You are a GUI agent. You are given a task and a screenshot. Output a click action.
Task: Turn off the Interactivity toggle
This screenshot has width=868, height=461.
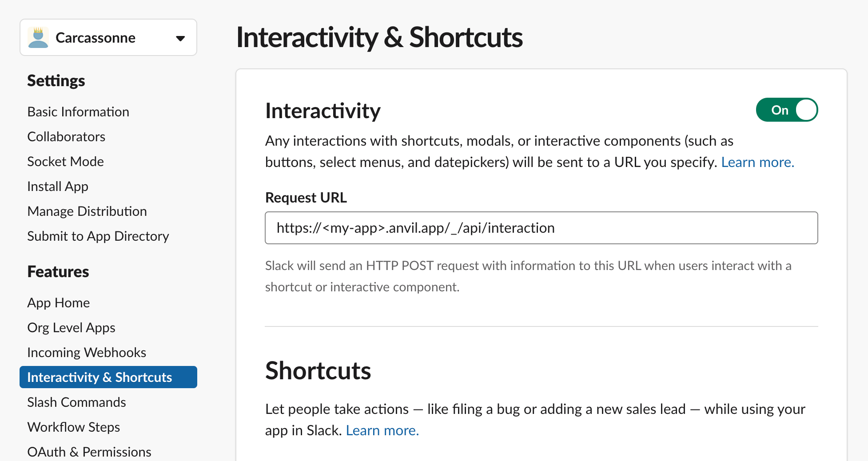(787, 110)
